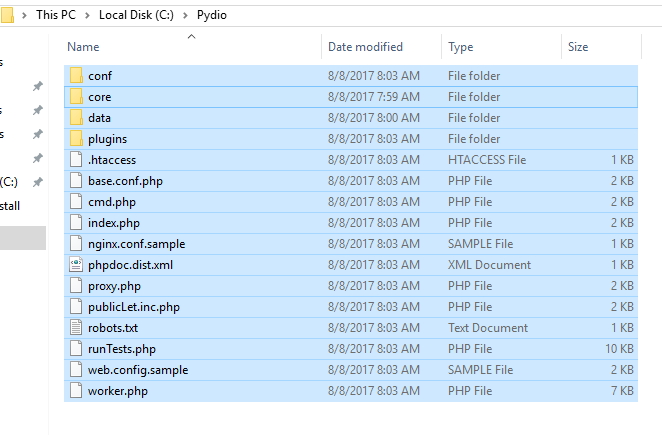Click the base.conf.php file icon
662x435 pixels.
(x=76, y=181)
